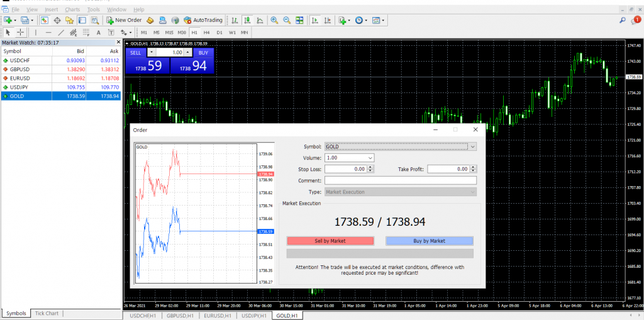Switch chart to M5 timeframe
The image size is (644, 320).
tap(157, 33)
